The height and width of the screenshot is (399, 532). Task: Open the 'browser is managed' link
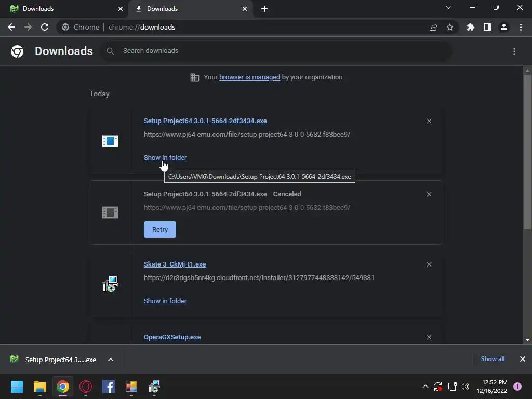(250, 77)
